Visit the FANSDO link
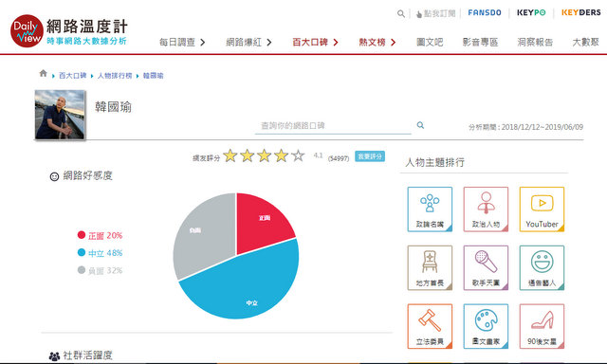The height and width of the screenshot is (364, 607). coord(485,12)
